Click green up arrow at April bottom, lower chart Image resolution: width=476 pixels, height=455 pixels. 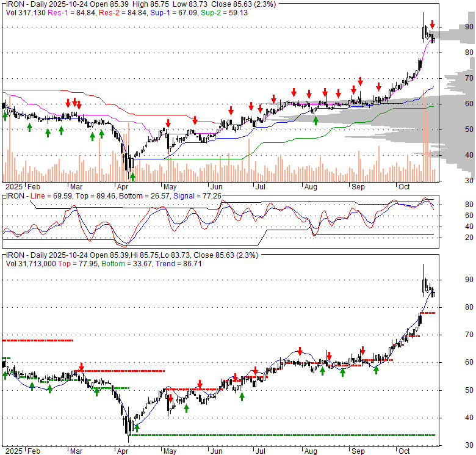(x=137, y=428)
